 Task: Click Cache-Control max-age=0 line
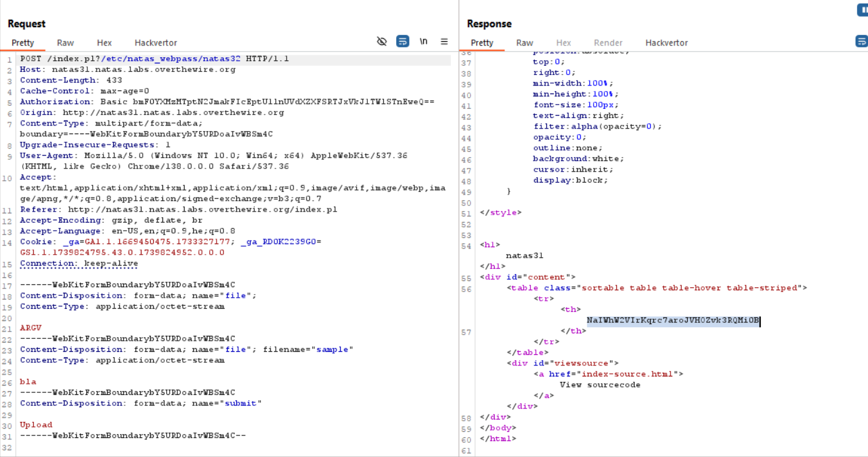pyautogui.click(x=84, y=91)
